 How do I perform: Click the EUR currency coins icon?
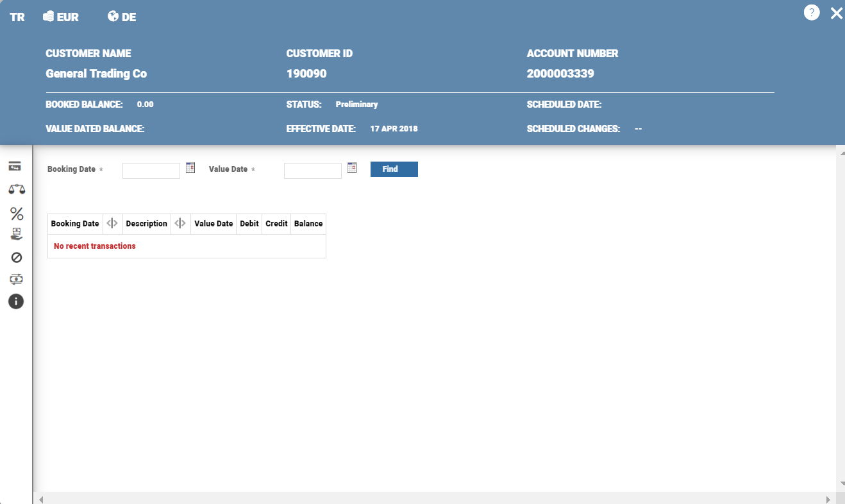(x=48, y=17)
